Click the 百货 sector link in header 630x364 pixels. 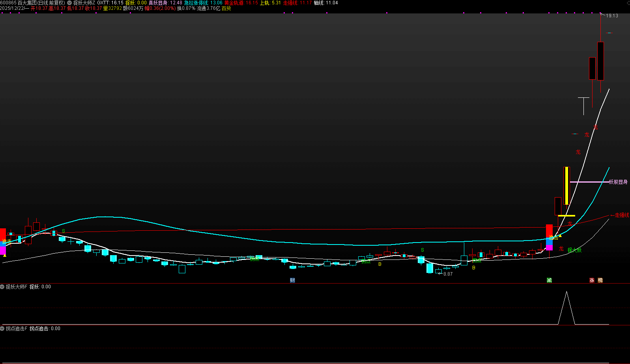click(226, 8)
